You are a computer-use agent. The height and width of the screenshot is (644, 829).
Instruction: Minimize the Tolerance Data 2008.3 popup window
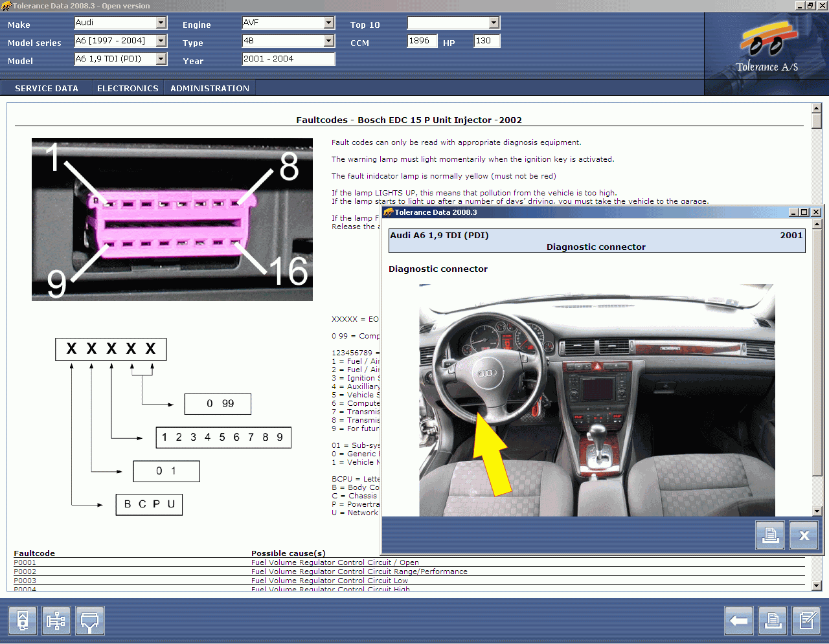point(794,212)
